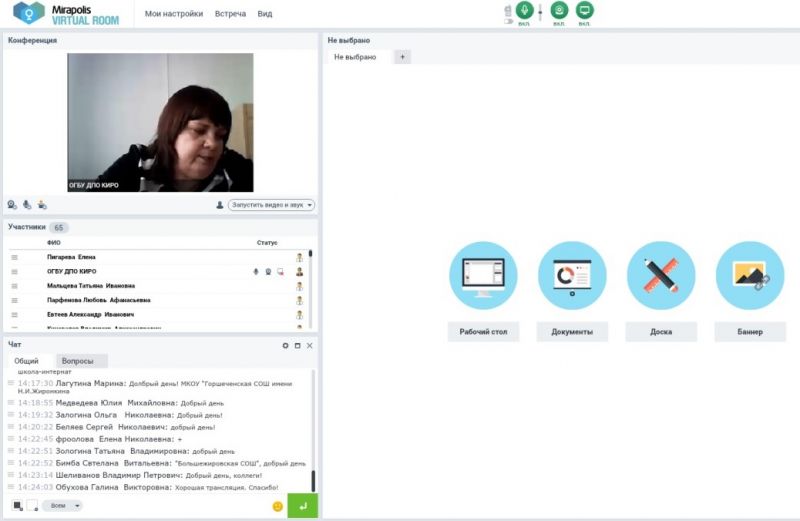Click the role icon for Мальцева Татьяна Ивановна
The width and height of the screenshot is (800, 521).
click(x=299, y=286)
